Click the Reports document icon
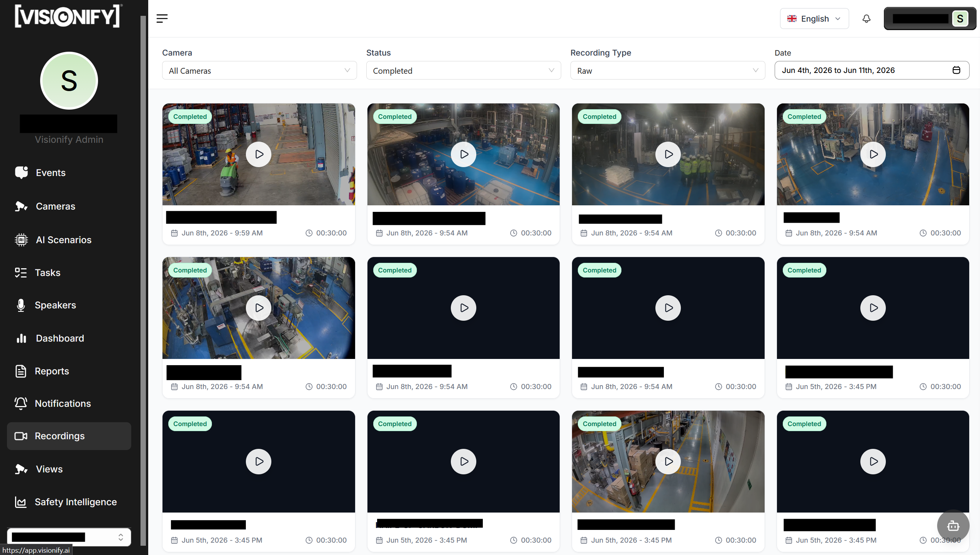 tap(21, 371)
